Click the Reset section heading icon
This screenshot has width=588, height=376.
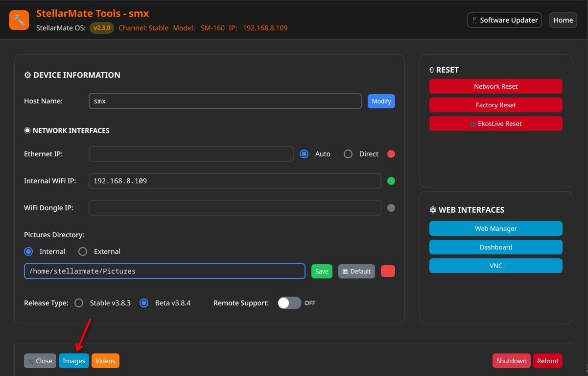pos(432,70)
